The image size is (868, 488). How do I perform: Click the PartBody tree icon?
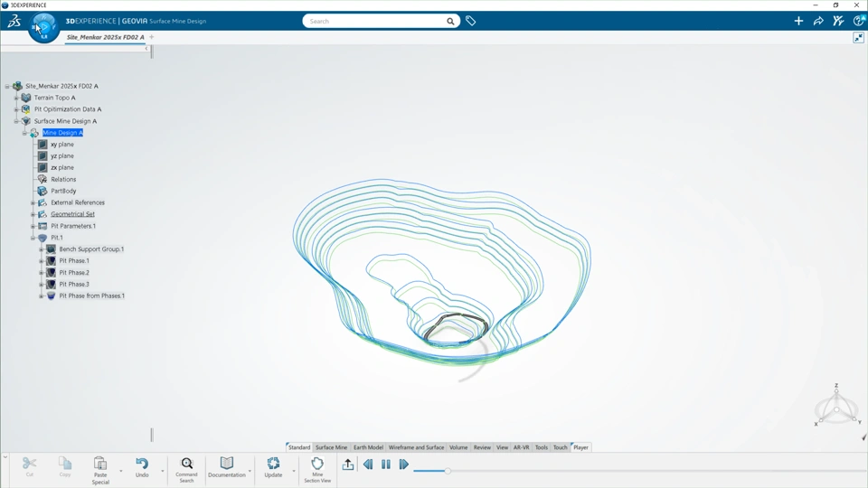pyautogui.click(x=42, y=191)
